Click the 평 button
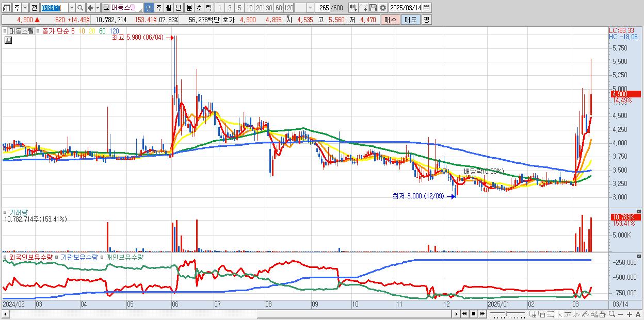This screenshot has height=320, width=644. click(x=426, y=20)
